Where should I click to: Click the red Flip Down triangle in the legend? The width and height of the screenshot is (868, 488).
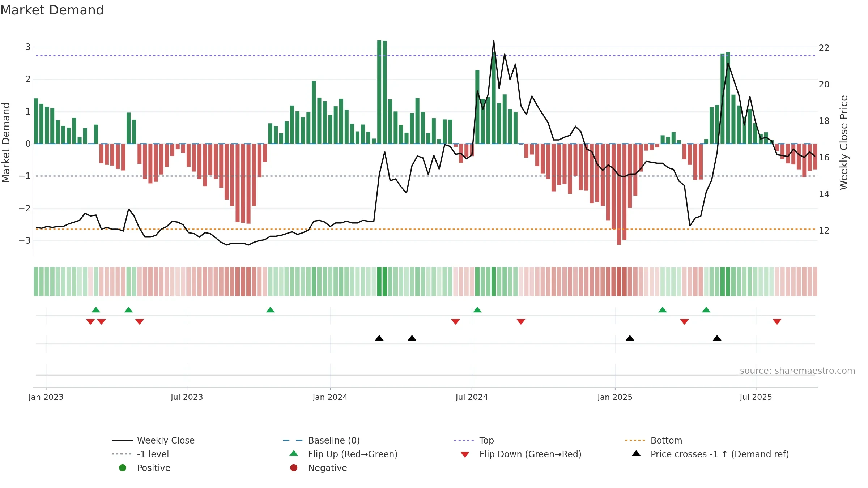click(x=465, y=455)
